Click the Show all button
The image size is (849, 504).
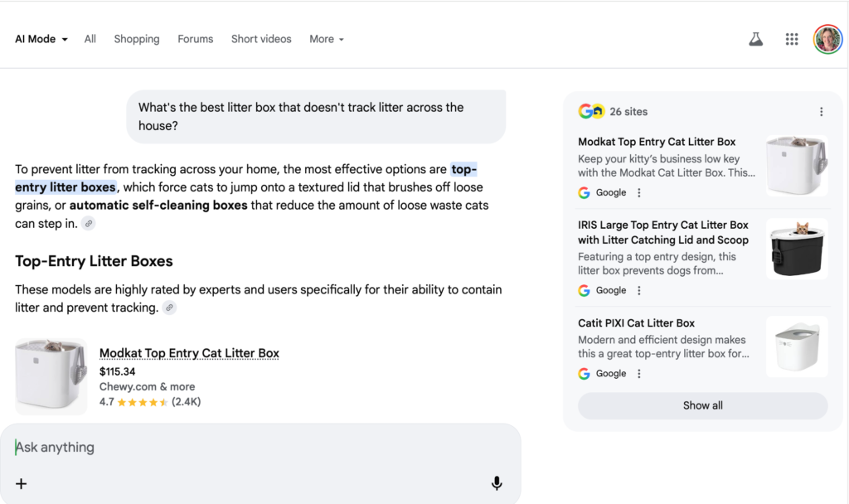click(x=702, y=405)
